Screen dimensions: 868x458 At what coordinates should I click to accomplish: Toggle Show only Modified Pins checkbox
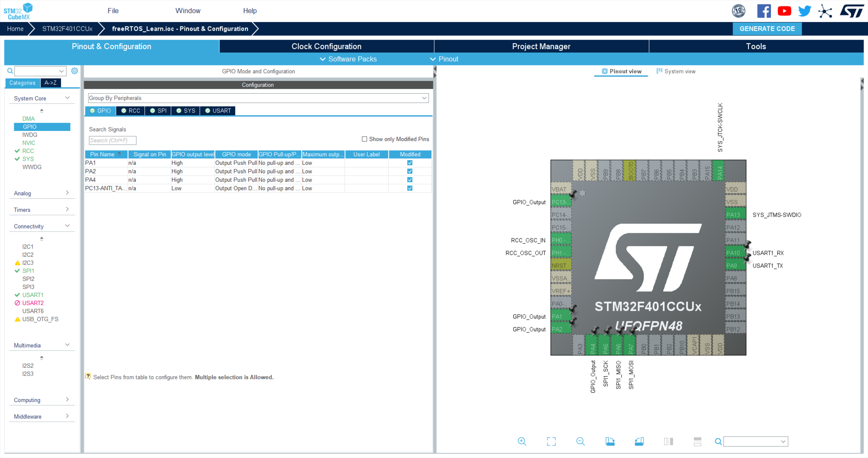(364, 139)
